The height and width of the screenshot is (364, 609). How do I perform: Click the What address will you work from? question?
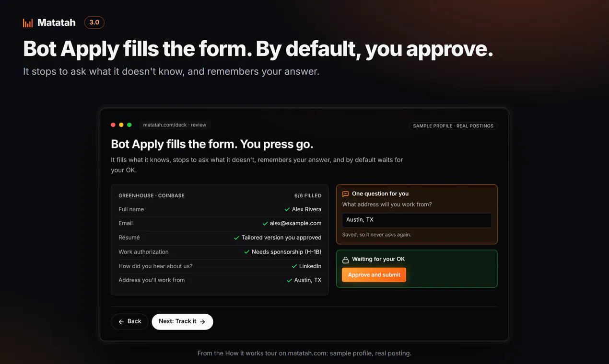(387, 205)
